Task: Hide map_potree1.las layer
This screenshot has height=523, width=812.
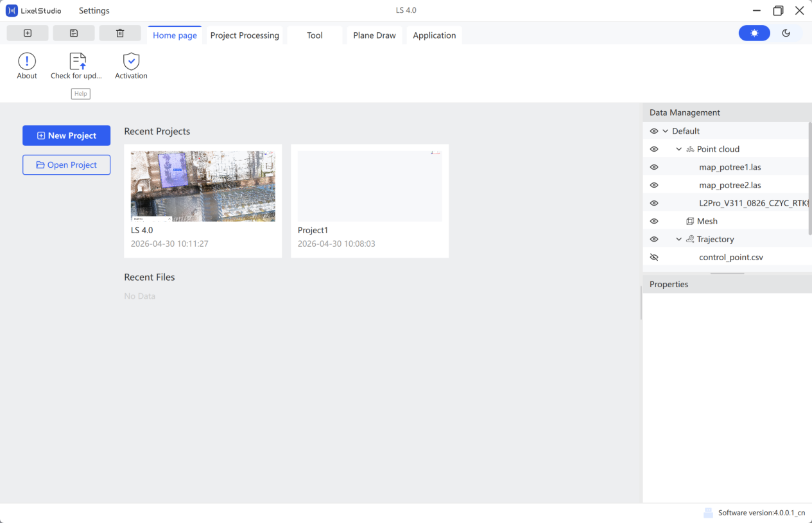Action: click(654, 167)
